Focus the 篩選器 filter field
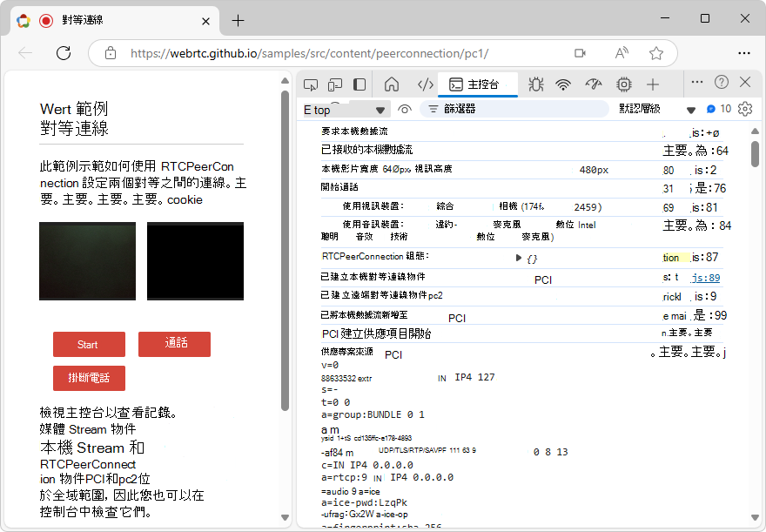 [x=515, y=109]
